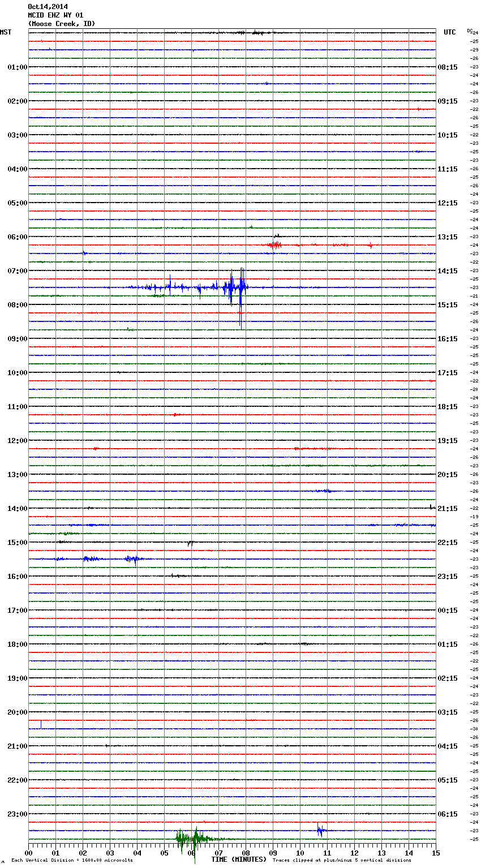Click the '21:15' UTC time label
Image resolution: width=481 pixels, height=868 pixels.
coord(448,509)
